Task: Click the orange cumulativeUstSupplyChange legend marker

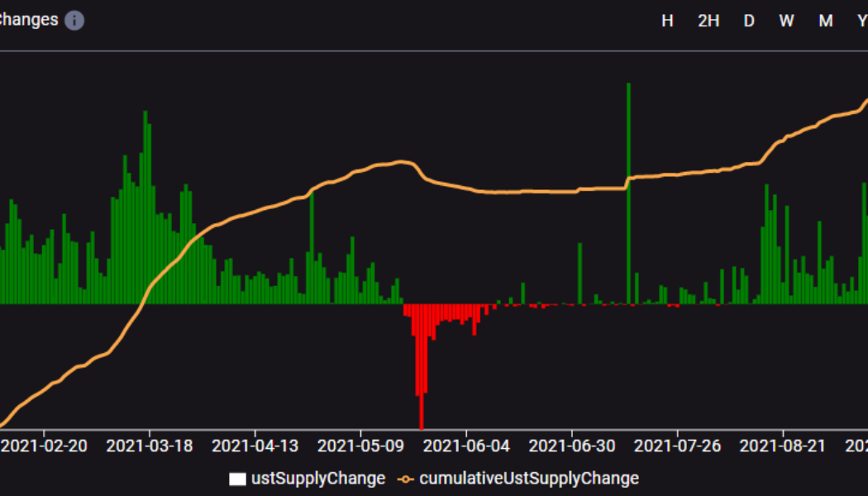Action: [406, 479]
